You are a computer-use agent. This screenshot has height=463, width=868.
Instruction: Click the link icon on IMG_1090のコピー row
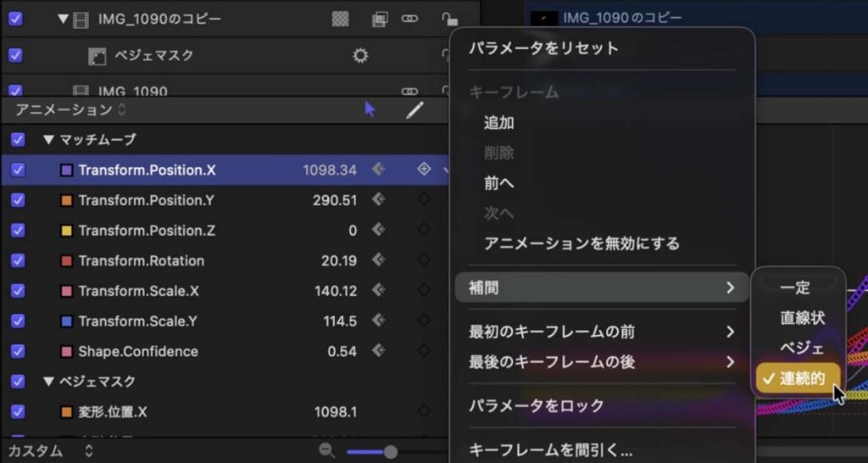[x=409, y=19]
